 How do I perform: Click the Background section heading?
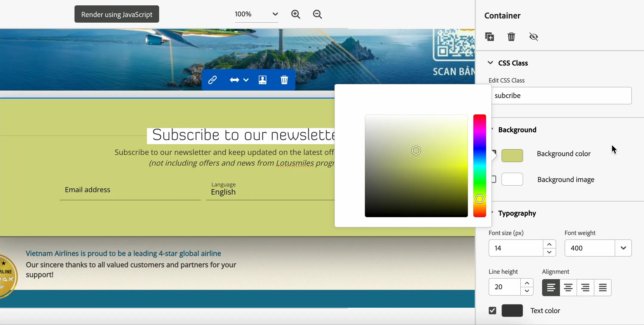(x=517, y=130)
